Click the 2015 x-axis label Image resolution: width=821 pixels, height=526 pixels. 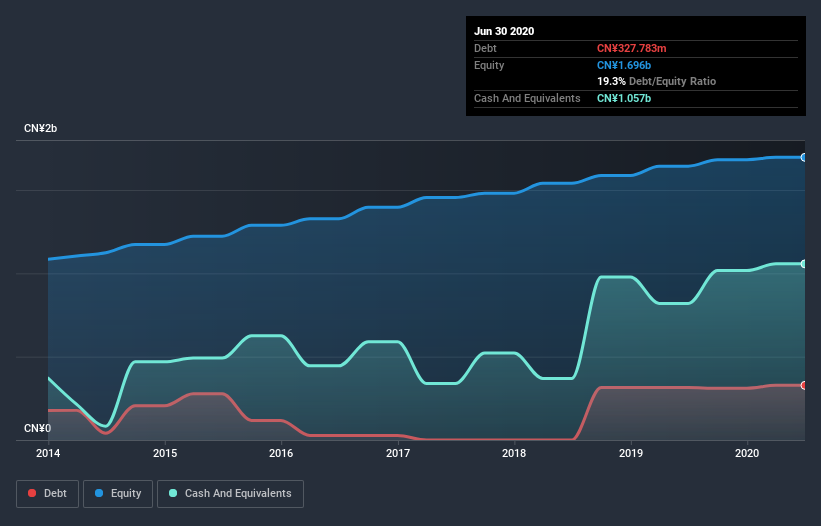(165, 453)
